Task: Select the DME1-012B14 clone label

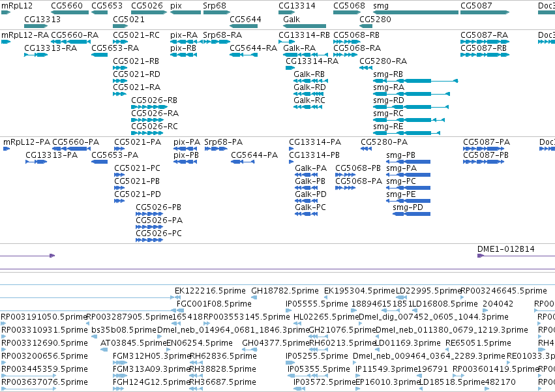Action: [x=506, y=249]
